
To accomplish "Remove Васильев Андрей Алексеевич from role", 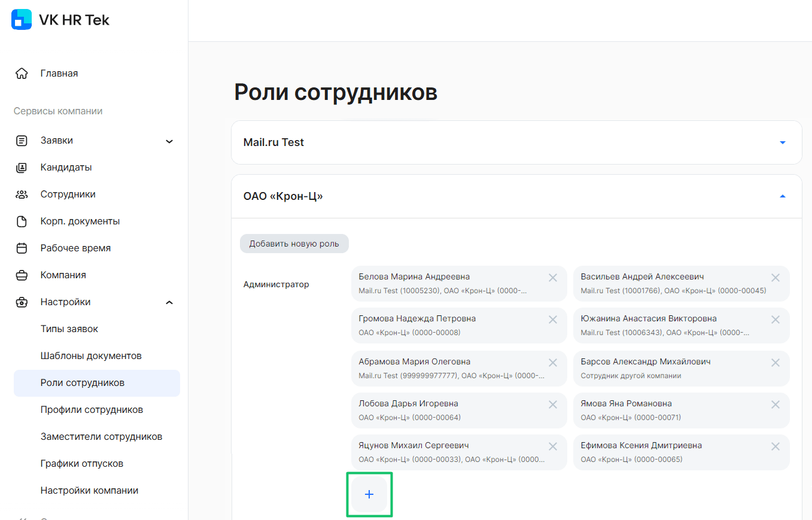I will coord(775,278).
